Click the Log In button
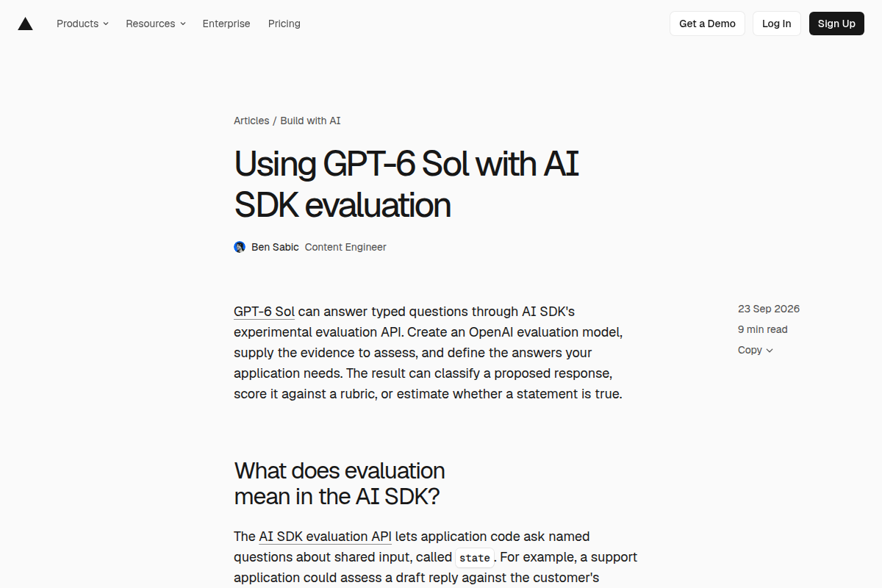This screenshot has width=882, height=588. click(x=777, y=24)
